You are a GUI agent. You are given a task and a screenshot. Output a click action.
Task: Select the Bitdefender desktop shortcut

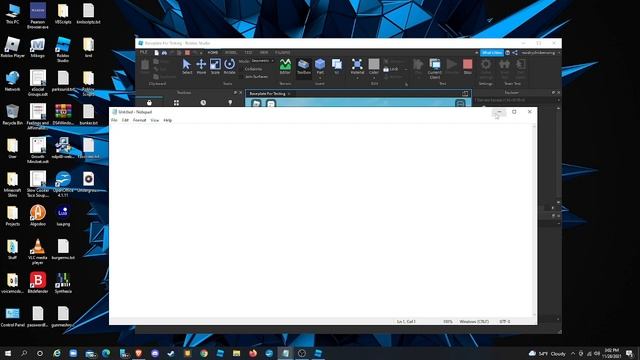click(38, 283)
